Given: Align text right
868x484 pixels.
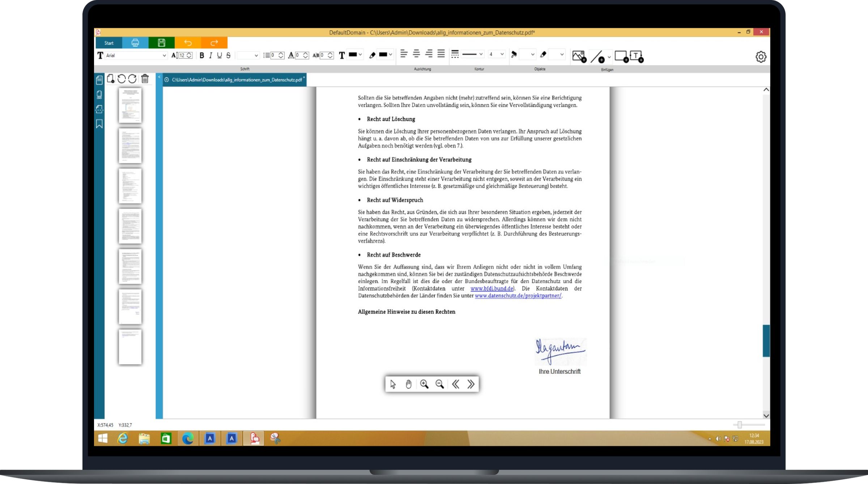Looking at the screenshot, I should [429, 54].
